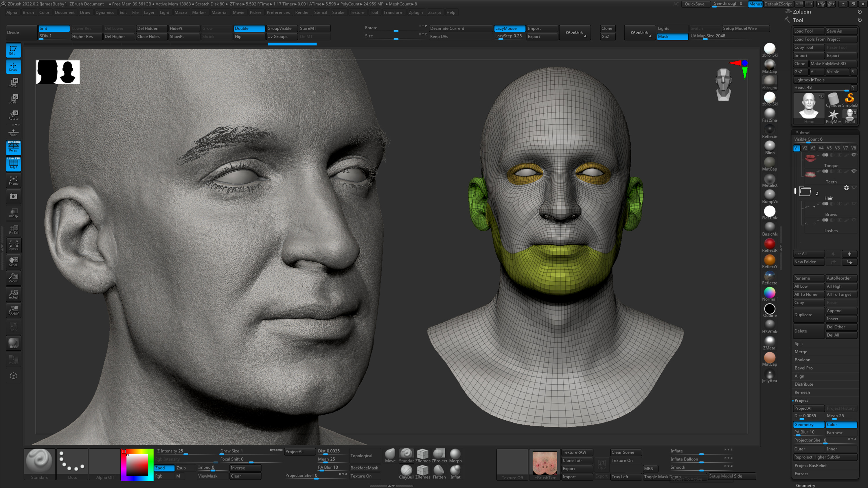The image size is (868, 488).
Task: Toggle Double sided polygon option
Action: point(249,28)
